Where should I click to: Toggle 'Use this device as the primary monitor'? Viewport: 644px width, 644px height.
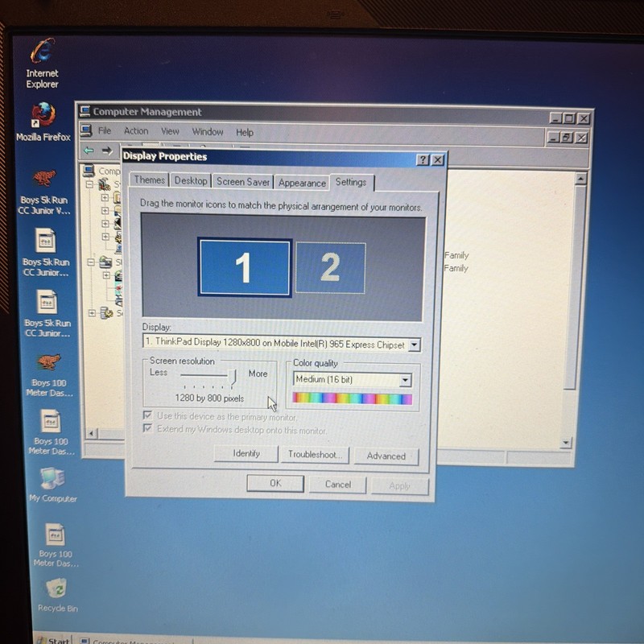[147, 415]
